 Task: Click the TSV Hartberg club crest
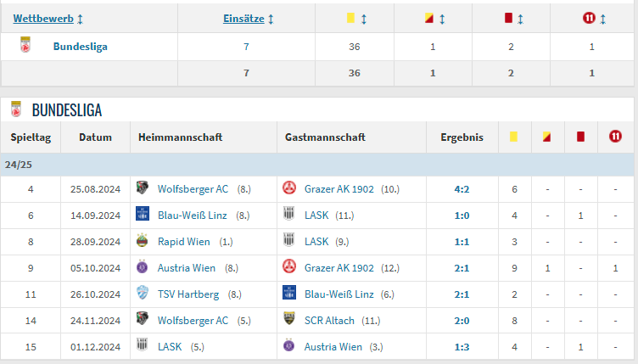[143, 293]
